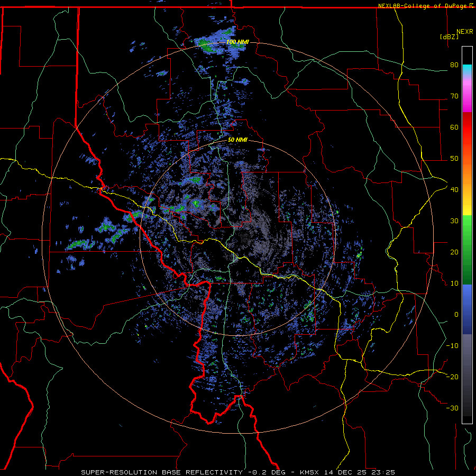This screenshot has width=476, height=476.
Task: Click the -10 value on the dBZ scale
Action: pos(452,345)
